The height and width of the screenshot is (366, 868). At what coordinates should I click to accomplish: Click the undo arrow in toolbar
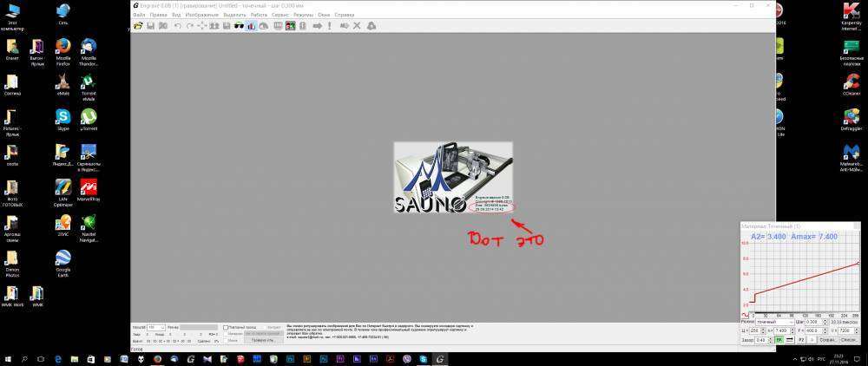point(177,27)
